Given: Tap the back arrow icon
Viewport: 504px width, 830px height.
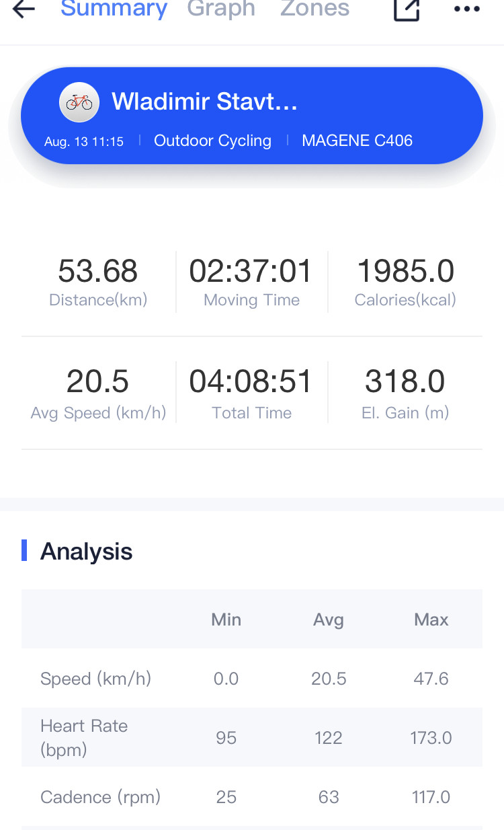Looking at the screenshot, I should [x=24, y=9].
